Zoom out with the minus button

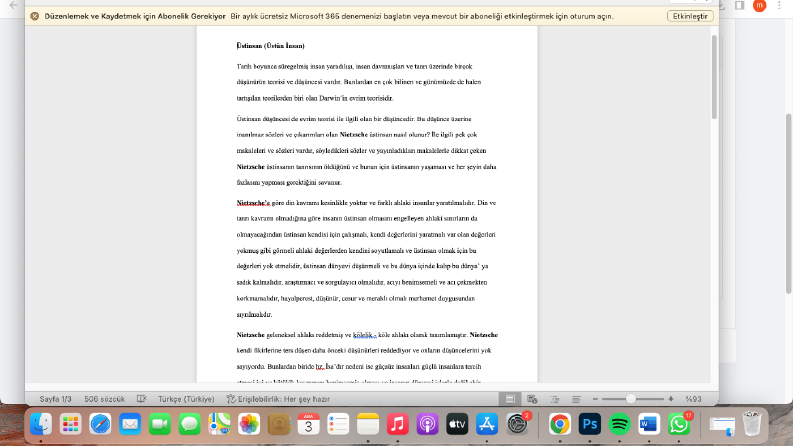click(x=595, y=399)
